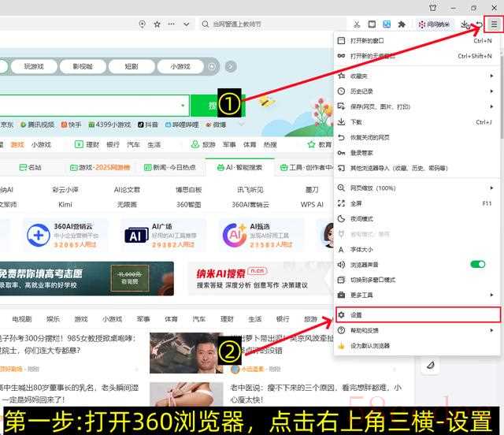Select 打开新的窗口 menu entry
The height and width of the screenshot is (435, 504).
point(417,40)
